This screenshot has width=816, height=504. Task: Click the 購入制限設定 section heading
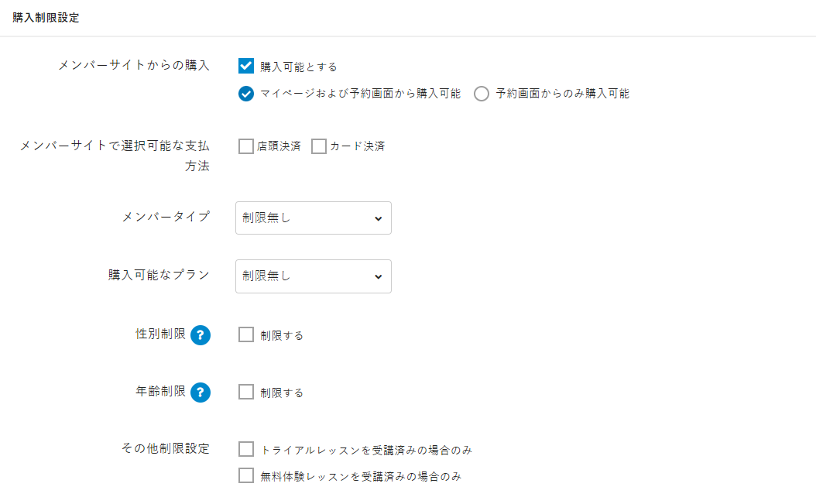[46, 18]
